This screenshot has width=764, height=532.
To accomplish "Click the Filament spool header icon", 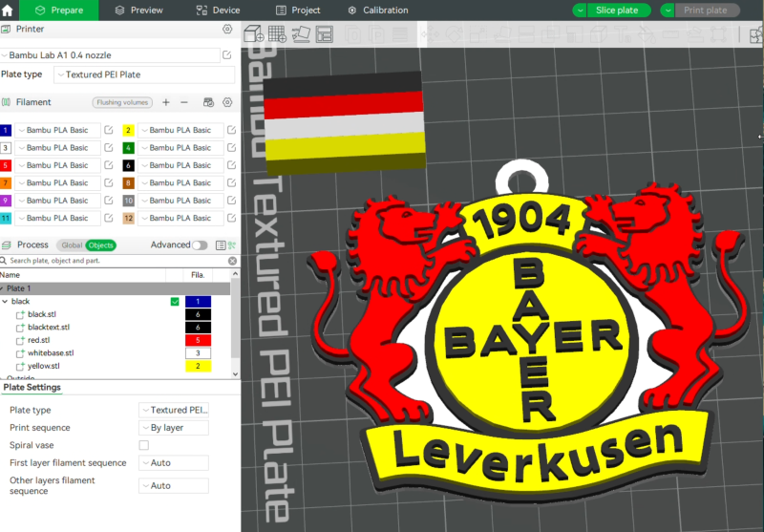I will (x=6, y=102).
